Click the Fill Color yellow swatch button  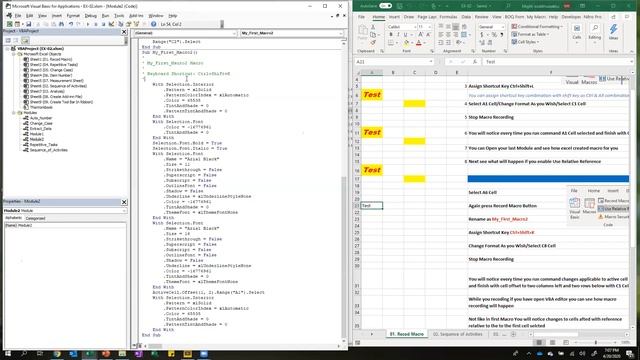[406, 42]
